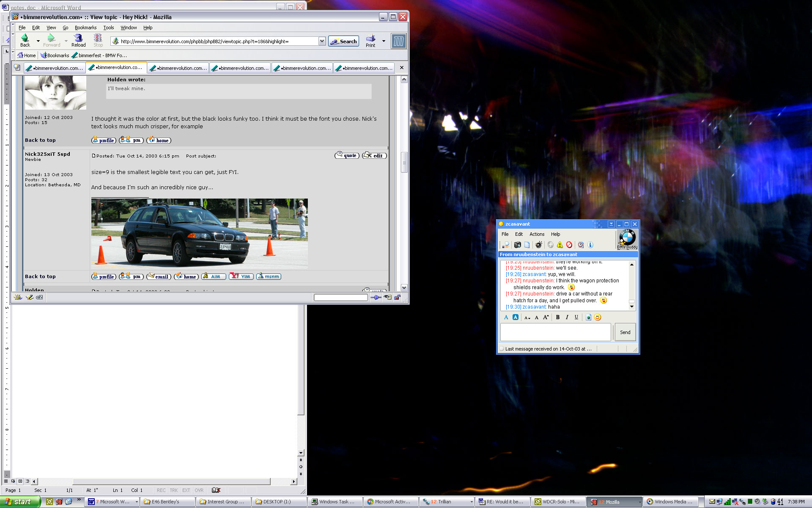
Task: Expand Microsoft Word taskbar group
Action: point(137,502)
